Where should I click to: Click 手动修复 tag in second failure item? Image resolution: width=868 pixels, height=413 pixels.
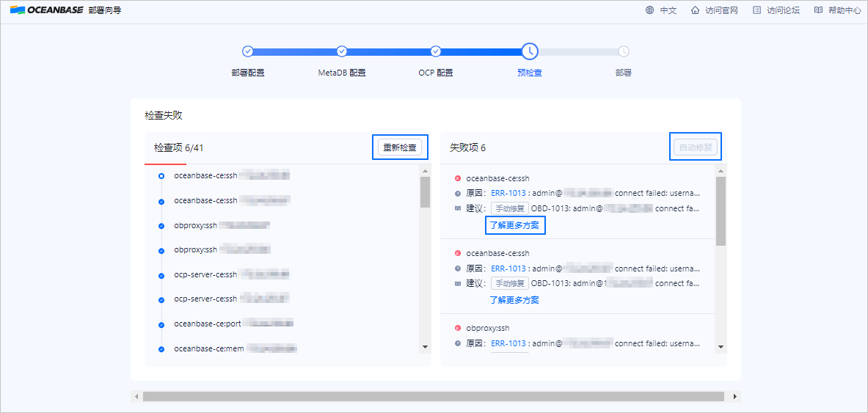point(510,283)
